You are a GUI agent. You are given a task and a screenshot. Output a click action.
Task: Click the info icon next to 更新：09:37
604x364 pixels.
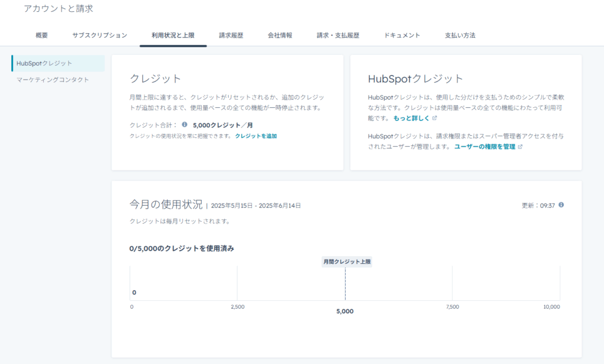(562, 205)
